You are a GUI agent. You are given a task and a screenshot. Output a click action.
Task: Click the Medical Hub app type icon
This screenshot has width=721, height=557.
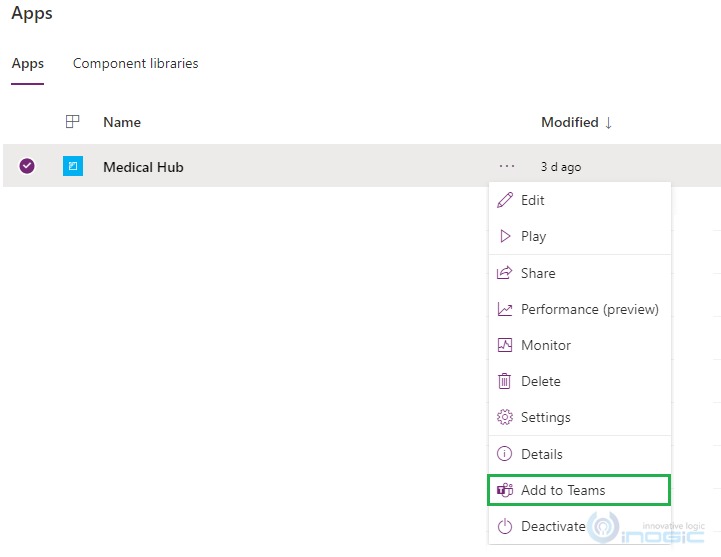pyautogui.click(x=73, y=166)
